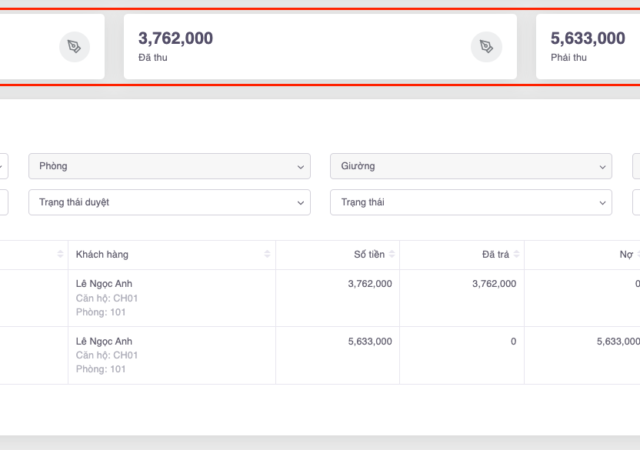Click the Đã trả 3,762,000 cell in first row
Screen dimensions: 640x450
coord(493,284)
